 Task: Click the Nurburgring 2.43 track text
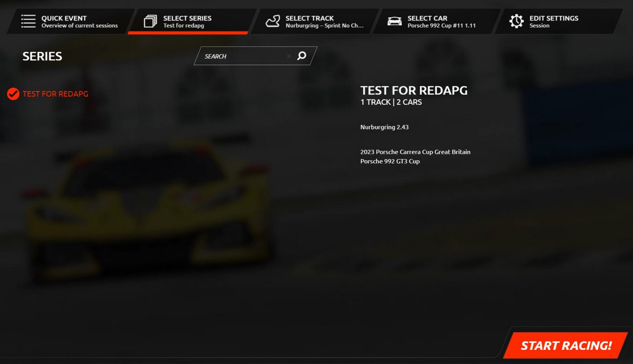coord(384,127)
